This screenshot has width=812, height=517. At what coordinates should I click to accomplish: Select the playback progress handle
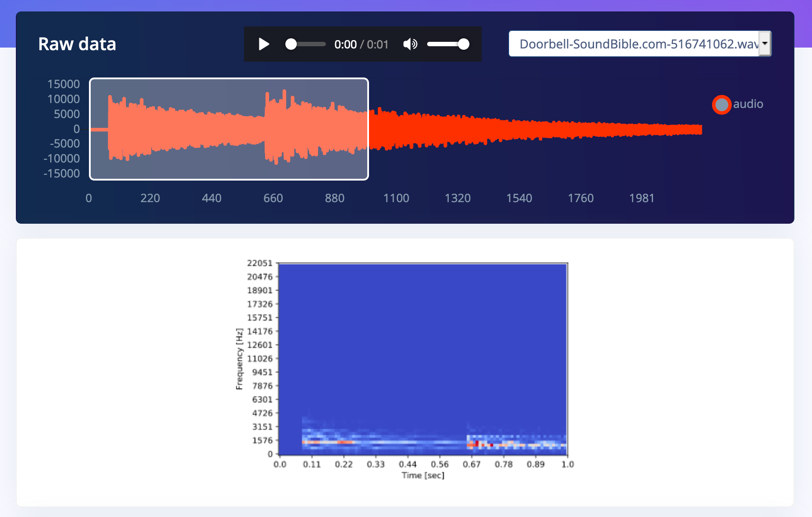(x=291, y=44)
